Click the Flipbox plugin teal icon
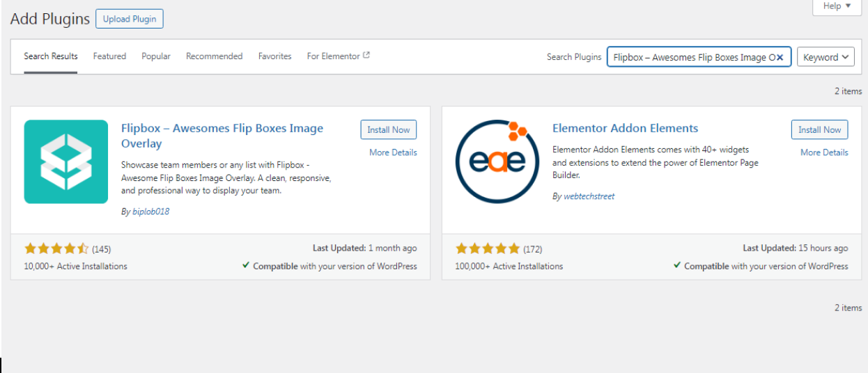The image size is (868, 373). [x=66, y=161]
